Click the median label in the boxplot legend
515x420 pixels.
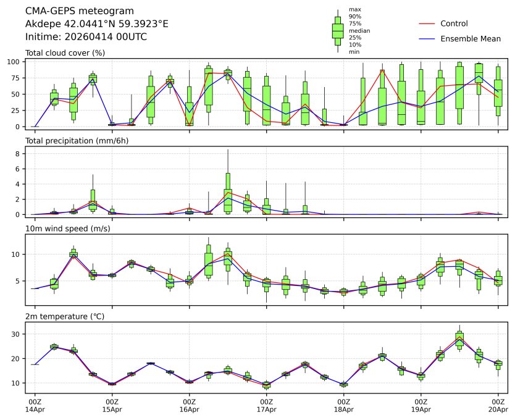point(358,30)
